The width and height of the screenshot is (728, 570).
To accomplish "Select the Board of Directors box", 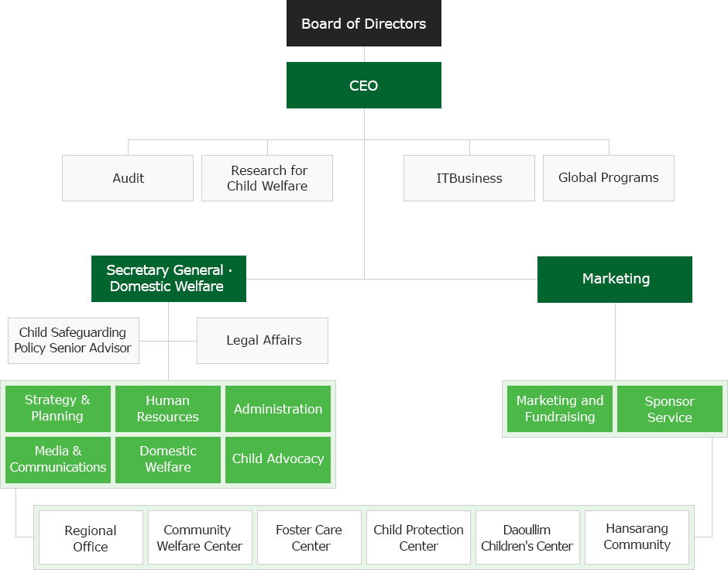I will tap(364, 23).
